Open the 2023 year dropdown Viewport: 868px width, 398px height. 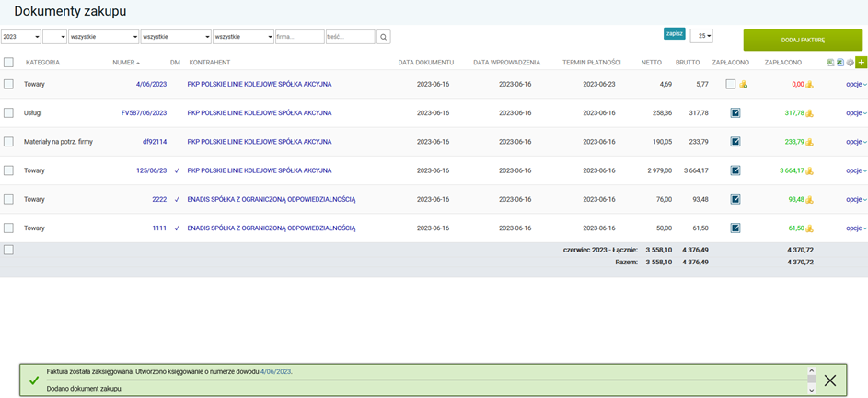pyautogui.click(x=21, y=37)
